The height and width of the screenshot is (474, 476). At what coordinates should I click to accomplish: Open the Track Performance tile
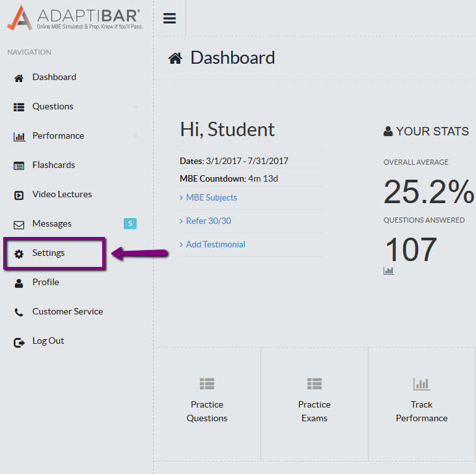click(422, 404)
